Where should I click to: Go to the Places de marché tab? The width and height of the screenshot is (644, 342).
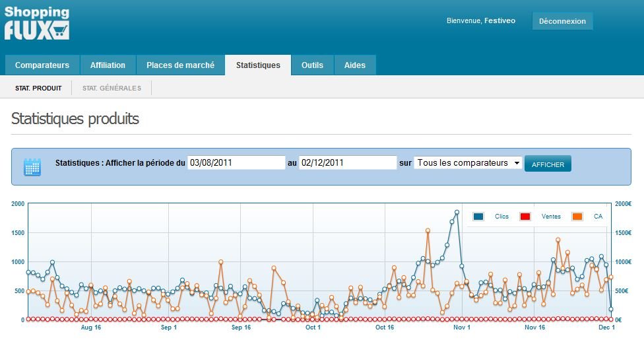coord(180,65)
